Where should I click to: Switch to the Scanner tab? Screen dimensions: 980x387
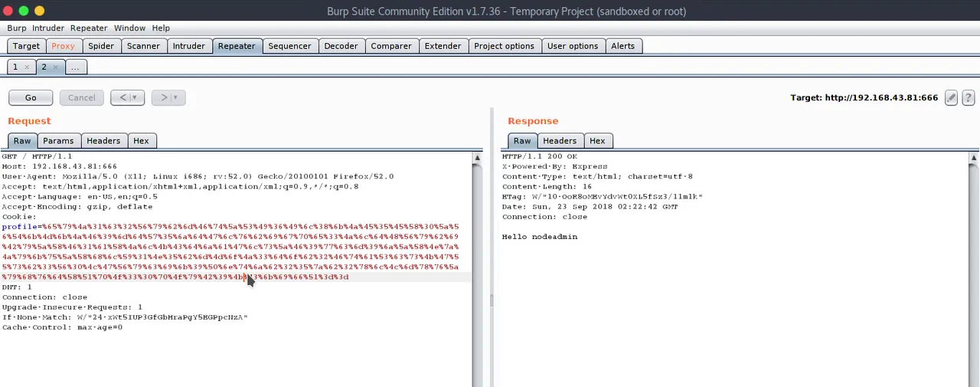pyautogui.click(x=143, y=46)
